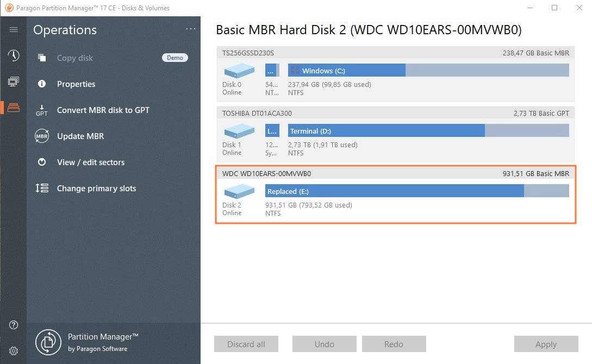Click the Paragon app icon in title bar

pos(9,8)
